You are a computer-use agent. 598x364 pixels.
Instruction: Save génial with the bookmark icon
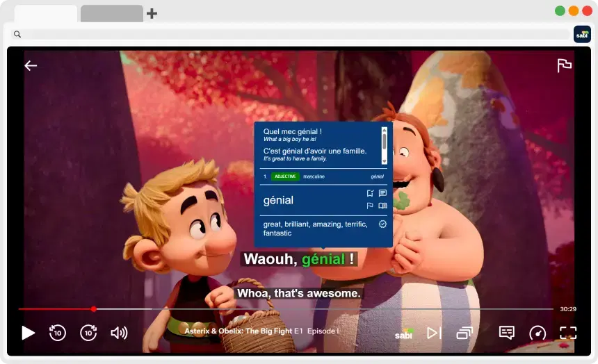click(370, 193)
